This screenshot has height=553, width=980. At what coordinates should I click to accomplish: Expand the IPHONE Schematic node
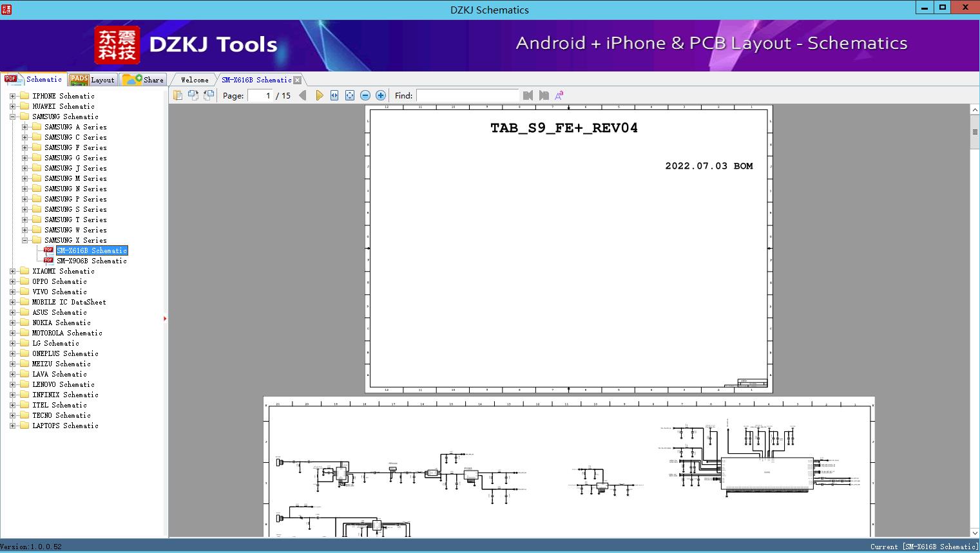click(12, 96)
